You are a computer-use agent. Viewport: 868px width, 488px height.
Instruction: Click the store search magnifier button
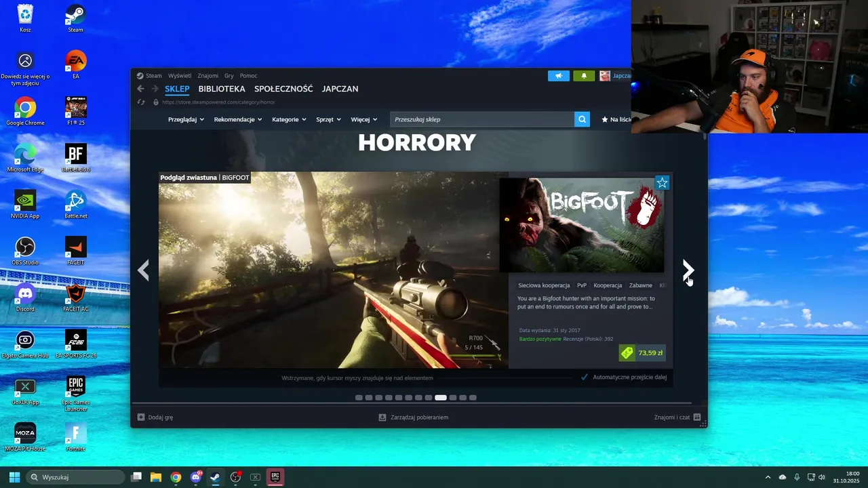[x=582, y=119]
